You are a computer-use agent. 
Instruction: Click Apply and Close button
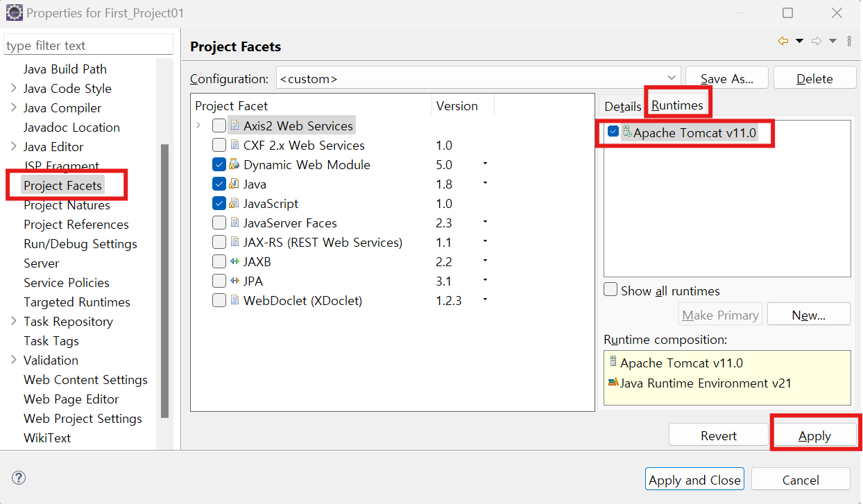tap(695, 480)
